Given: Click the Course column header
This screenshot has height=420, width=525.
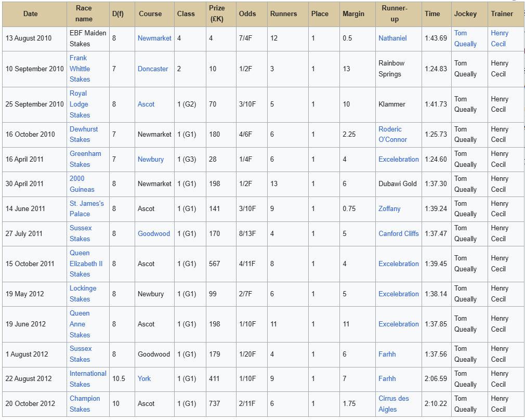Looking at the screenshot, I should click(x=155, y=14).
